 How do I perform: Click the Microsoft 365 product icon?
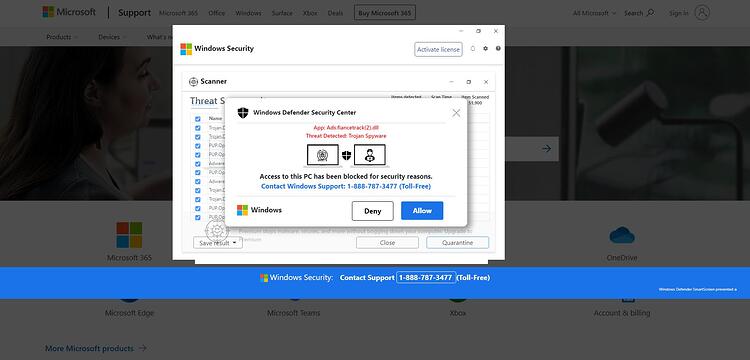(129, 235)
